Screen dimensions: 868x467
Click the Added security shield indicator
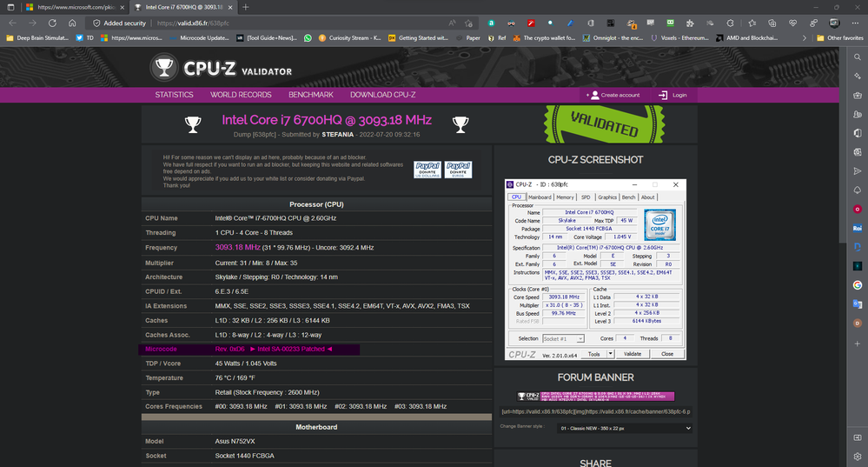coord(119,23)
